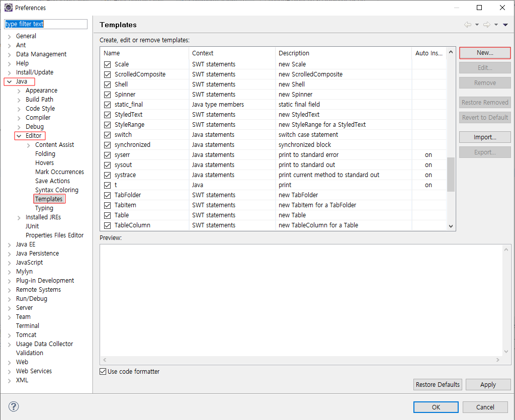Select Save Actions preference page
The image size is (515, 420).
pos(52,181)
